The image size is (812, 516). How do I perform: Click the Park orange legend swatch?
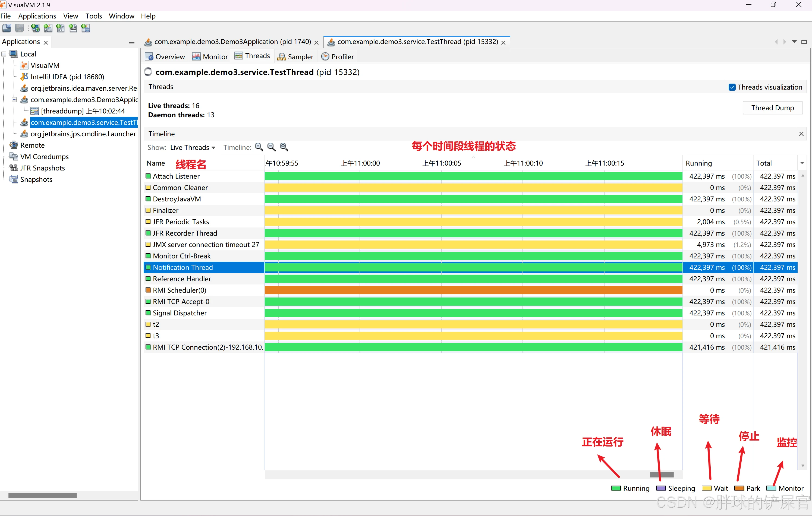tap(739, 488)
